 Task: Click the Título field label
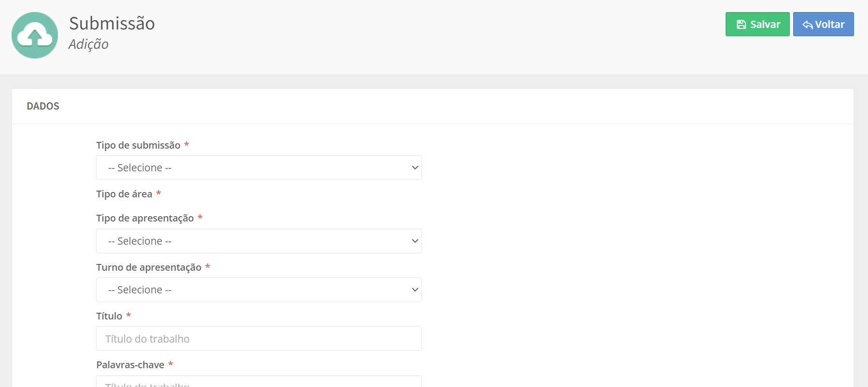(109, 316)
